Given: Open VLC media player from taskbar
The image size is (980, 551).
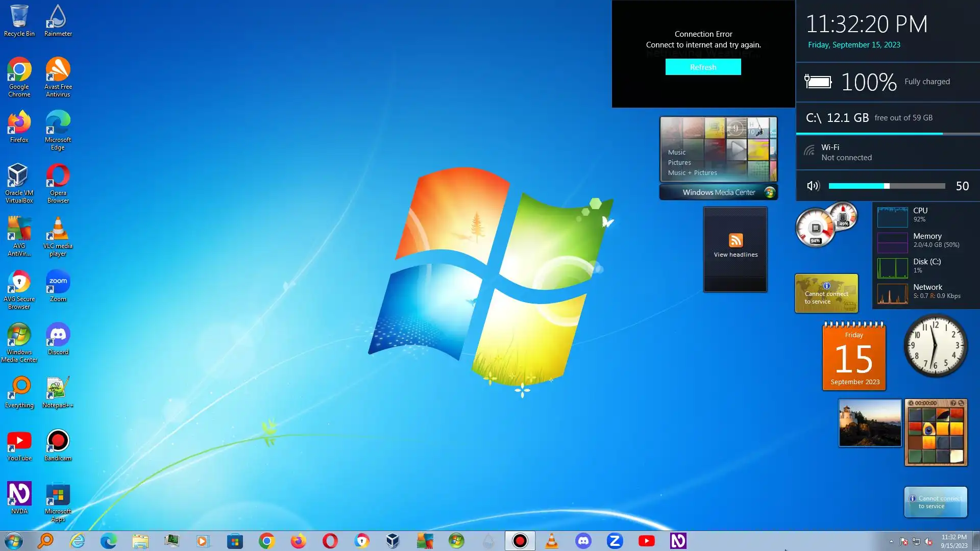Looking at the screenshot, I should pos(551,541).
